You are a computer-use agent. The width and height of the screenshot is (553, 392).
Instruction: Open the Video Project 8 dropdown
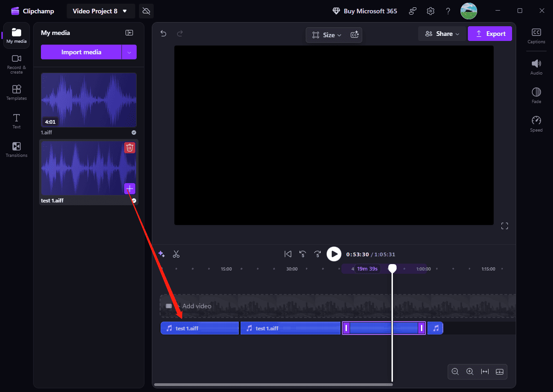[x=101, y=11]
